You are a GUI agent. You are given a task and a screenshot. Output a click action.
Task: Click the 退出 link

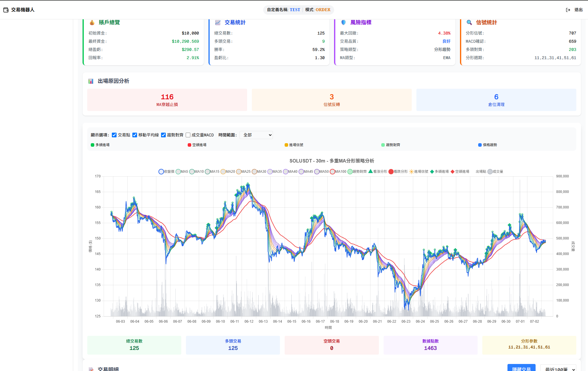(x=578, y=10)
